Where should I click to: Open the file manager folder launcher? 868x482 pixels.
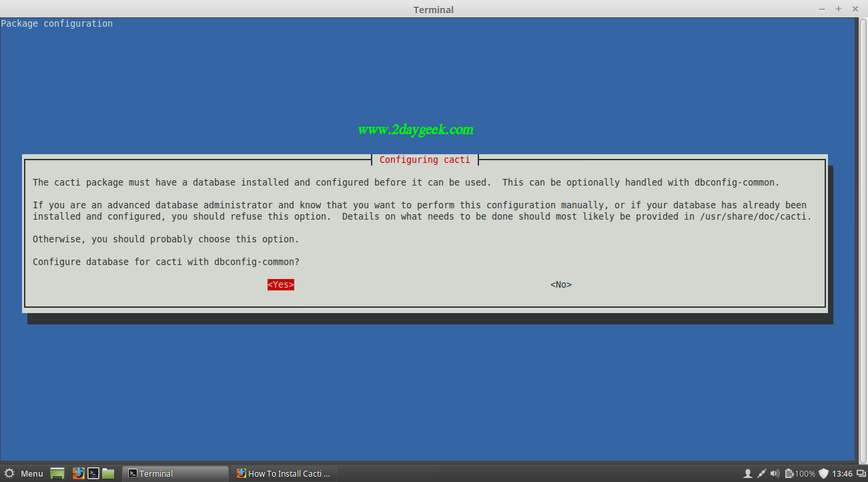pyautogui.click(x=108, y=473)
